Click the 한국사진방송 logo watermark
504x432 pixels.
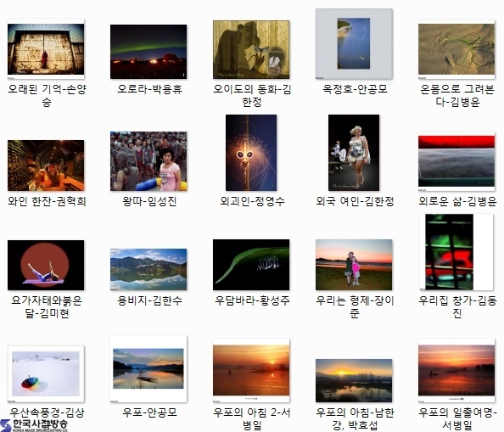34,425
